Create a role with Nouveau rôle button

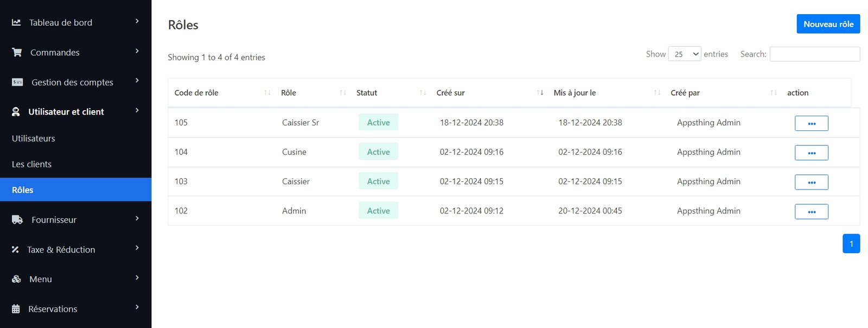click(828, 24)
